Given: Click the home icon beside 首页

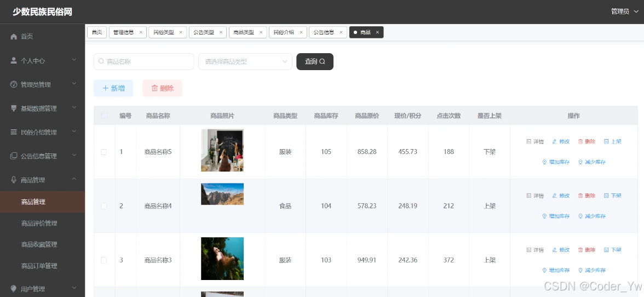Looking at the screenshot, I should (x=14, y=37).
